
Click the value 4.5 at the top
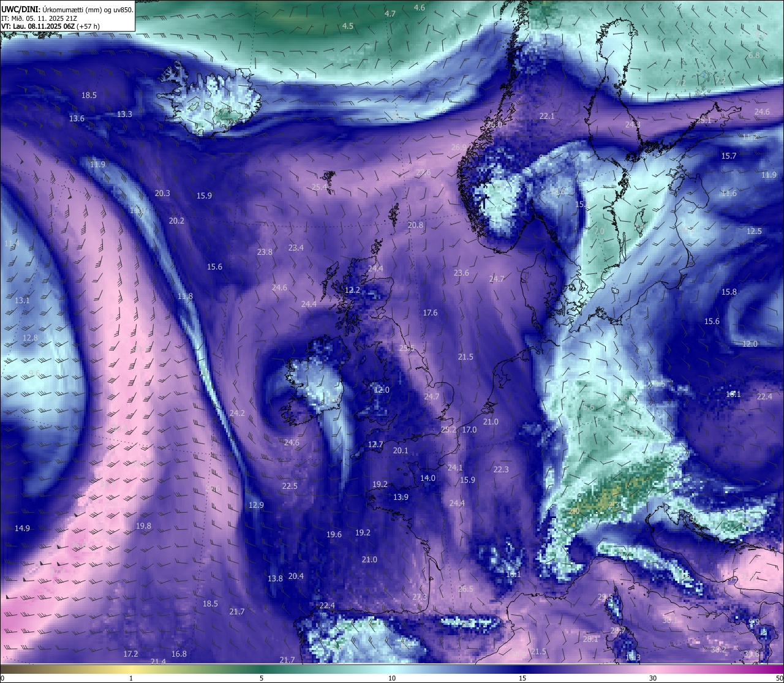(348, 26)
